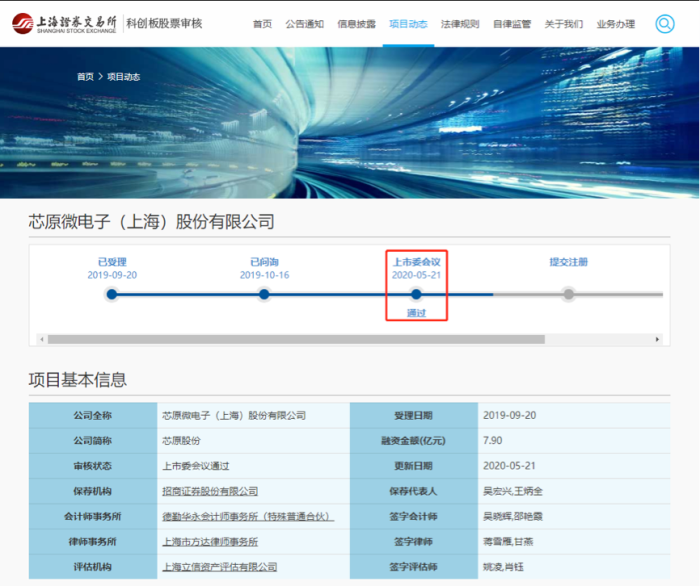Open 关于我们 menu item

pyautogui.click(x=563, y=24)
